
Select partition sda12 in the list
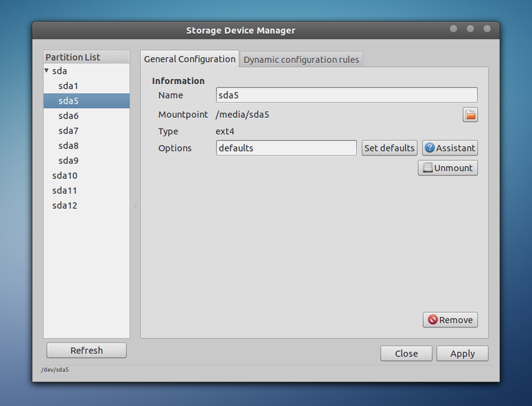tap(65, 205)
